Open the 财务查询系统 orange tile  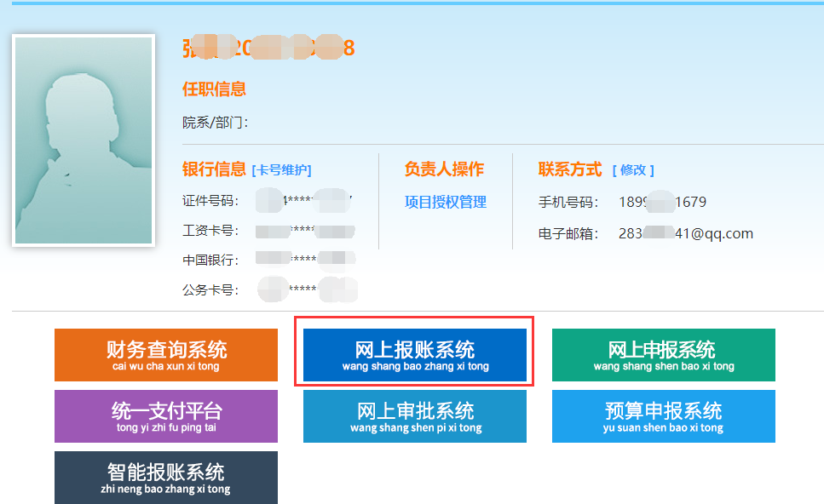click(166, 355)
